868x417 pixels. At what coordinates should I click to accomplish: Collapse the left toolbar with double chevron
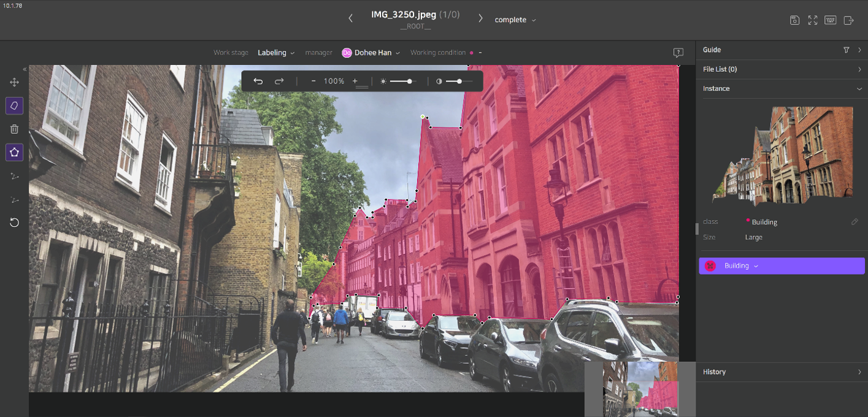(25, 69)
